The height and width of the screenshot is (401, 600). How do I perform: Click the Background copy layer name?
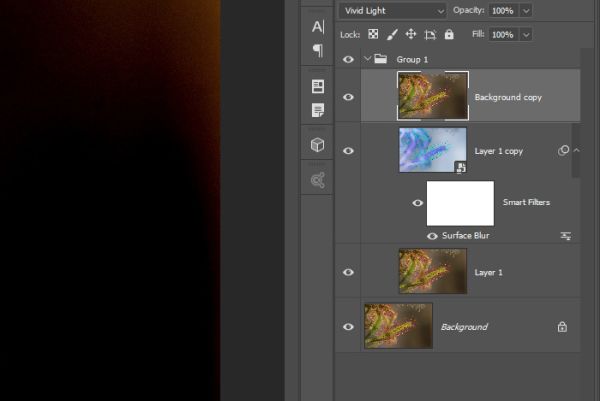point(508,98)
